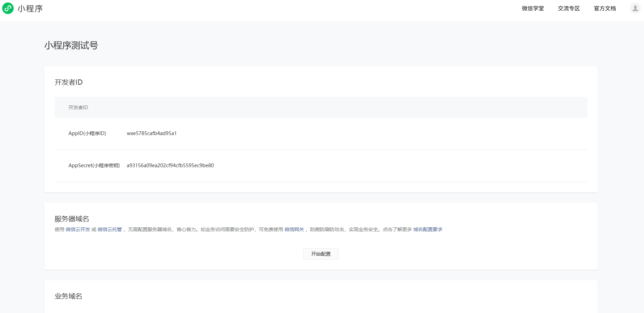Open 官方文档 in the top navigation
The height and width of the screenshot is (313, 644).
click(x=605, y=8)
